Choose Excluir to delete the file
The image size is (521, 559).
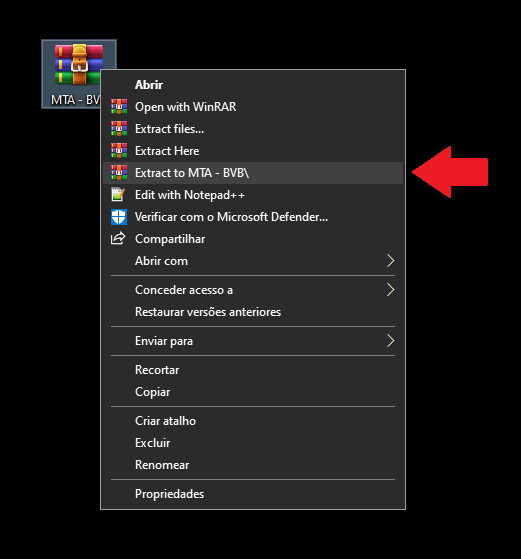tap(253, 443)
